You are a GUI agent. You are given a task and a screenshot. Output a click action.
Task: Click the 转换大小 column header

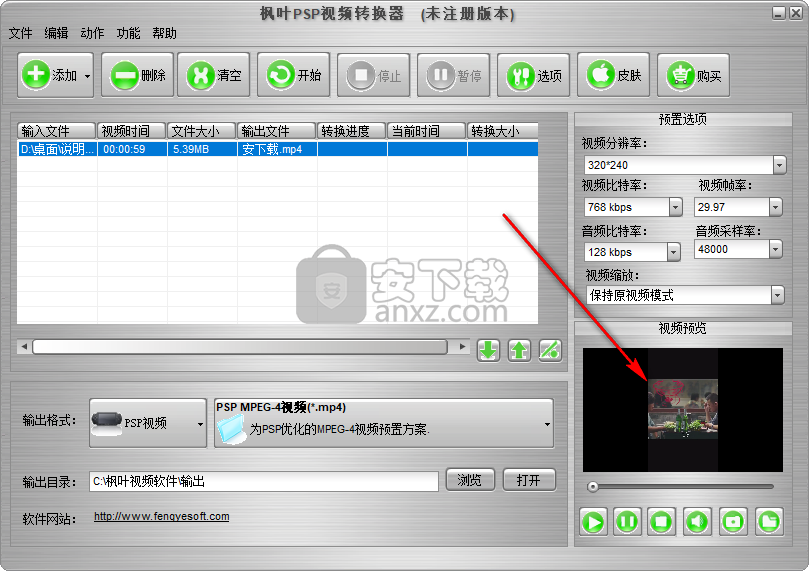503,131
